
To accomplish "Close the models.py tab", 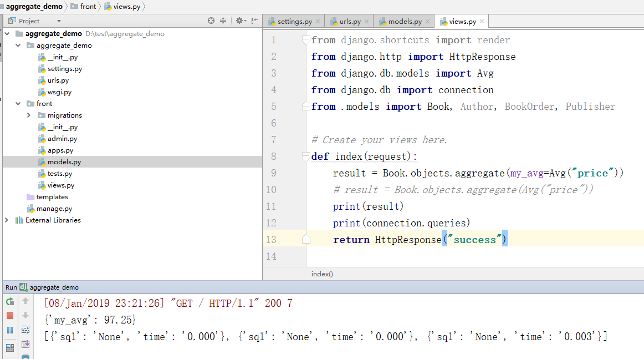I will click(427, 22).
